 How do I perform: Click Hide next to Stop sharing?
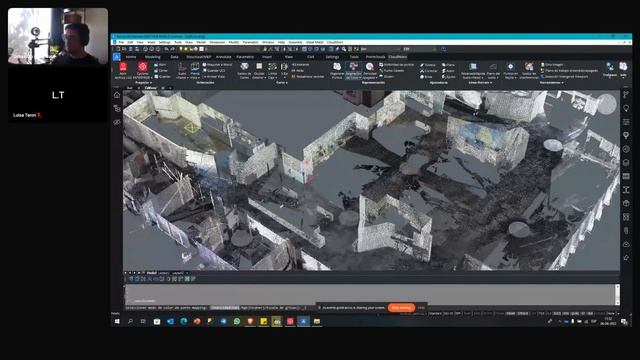tap(421, 308)
